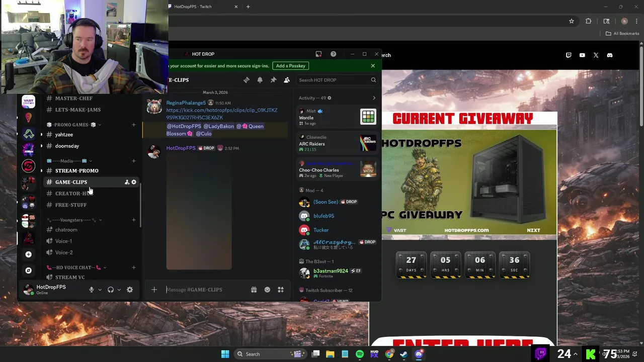
Task: Launch Spotify from the taskbar
Action: point(359,354)
